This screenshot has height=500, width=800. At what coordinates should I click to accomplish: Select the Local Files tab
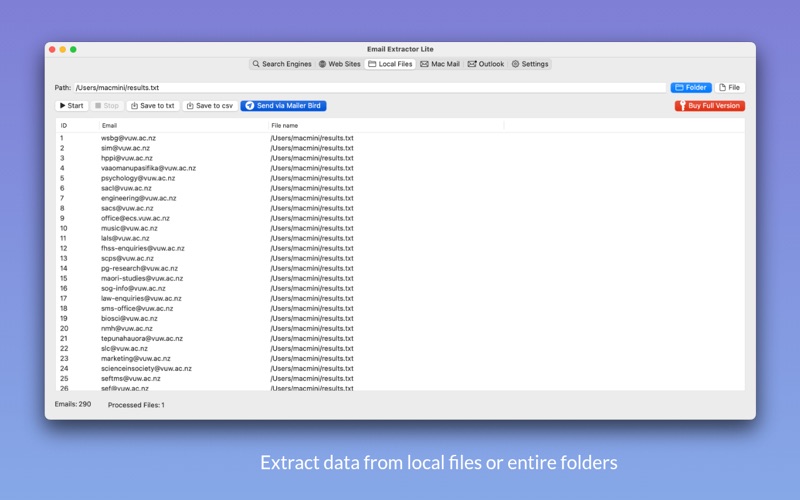click(390, 64)
